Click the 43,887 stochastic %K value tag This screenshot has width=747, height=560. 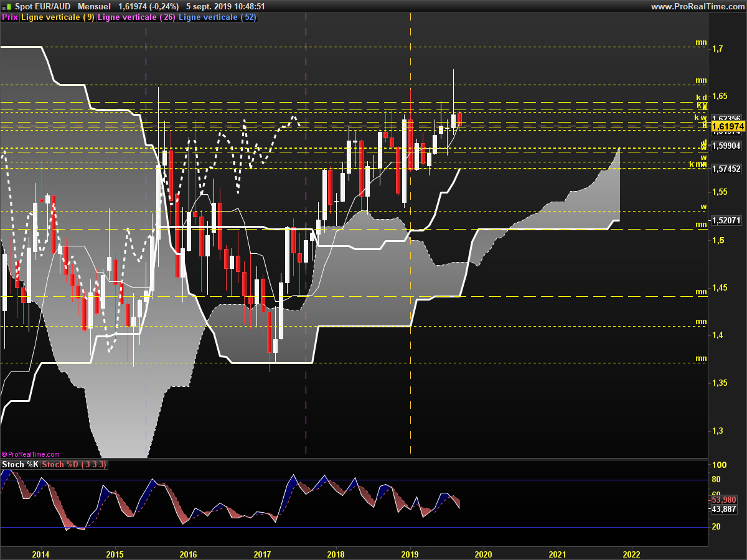[724, 509]
